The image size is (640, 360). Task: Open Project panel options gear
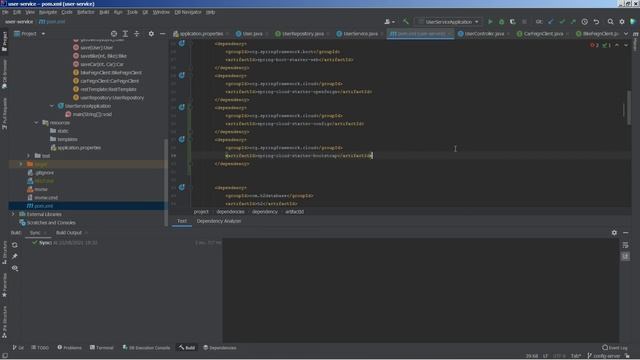click(x=151, y=33)
